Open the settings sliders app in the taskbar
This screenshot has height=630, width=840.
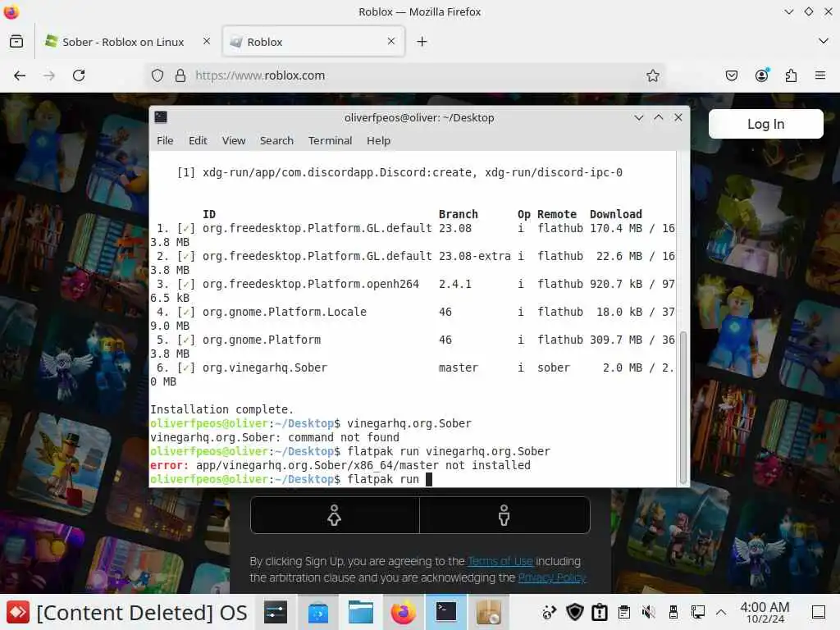(x=276, y=612)
